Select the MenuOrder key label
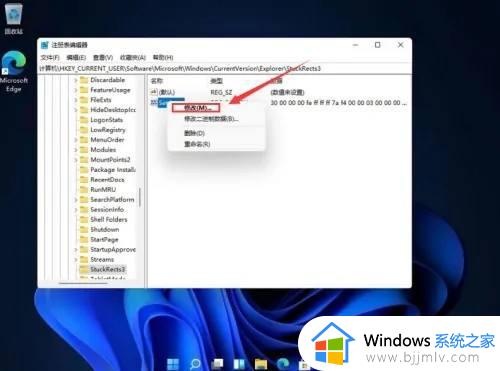Image resolution: width=500 pixels, height=371 pixels. (107, 140)
